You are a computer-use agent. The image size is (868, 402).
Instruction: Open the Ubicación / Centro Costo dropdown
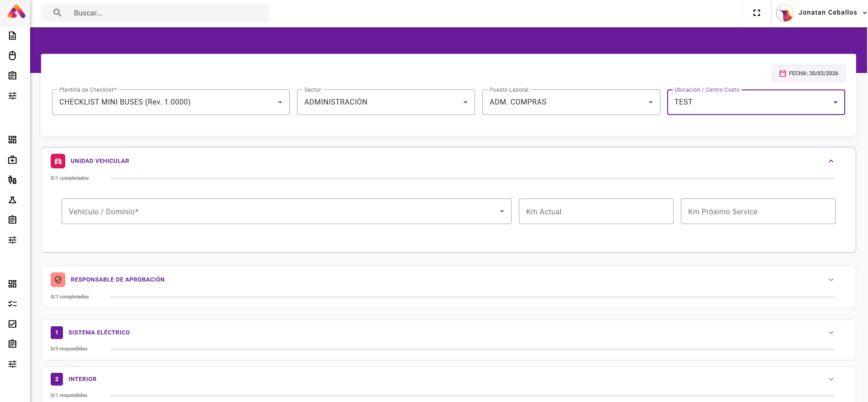[756, 102]
